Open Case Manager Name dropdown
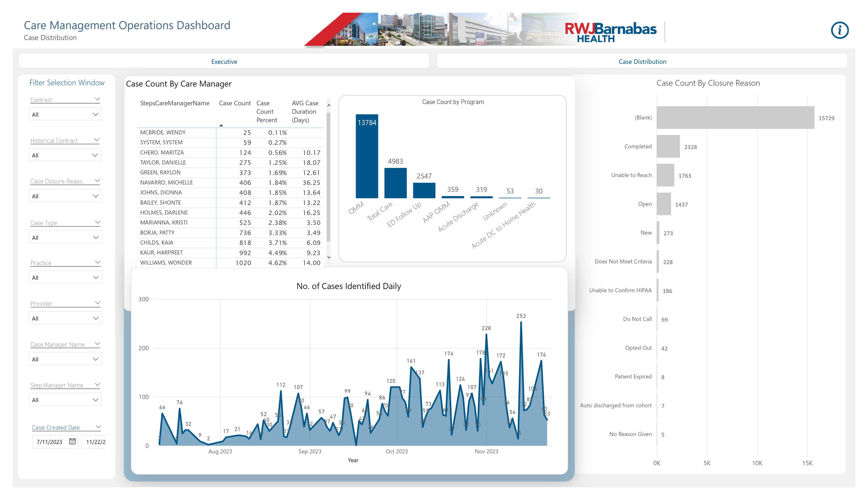The image size is (868, 500). 65,359
